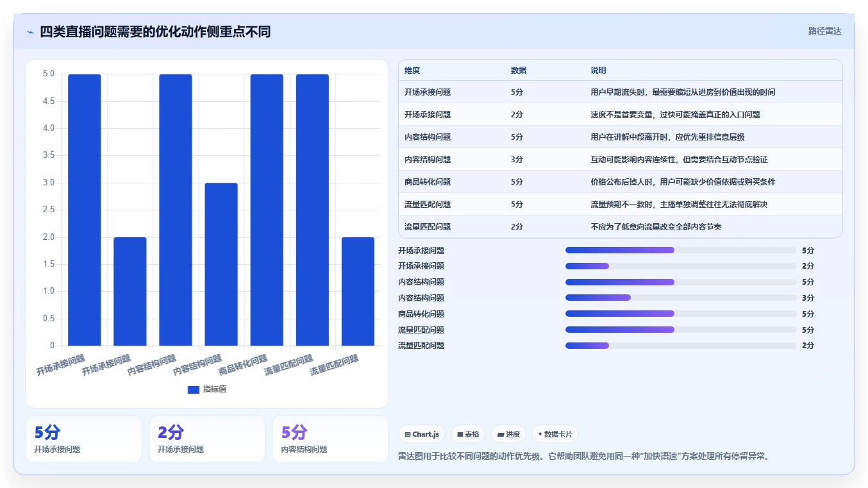Click the chart bar for 内容结构问题 at 3.0
Screen dimensions: 868x488
[221, 264]
